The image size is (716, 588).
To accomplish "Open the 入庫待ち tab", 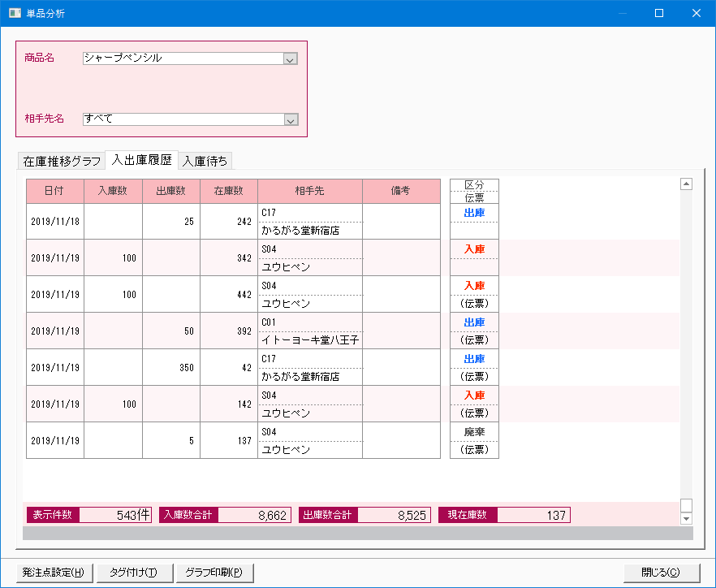I will pos(205,161).
